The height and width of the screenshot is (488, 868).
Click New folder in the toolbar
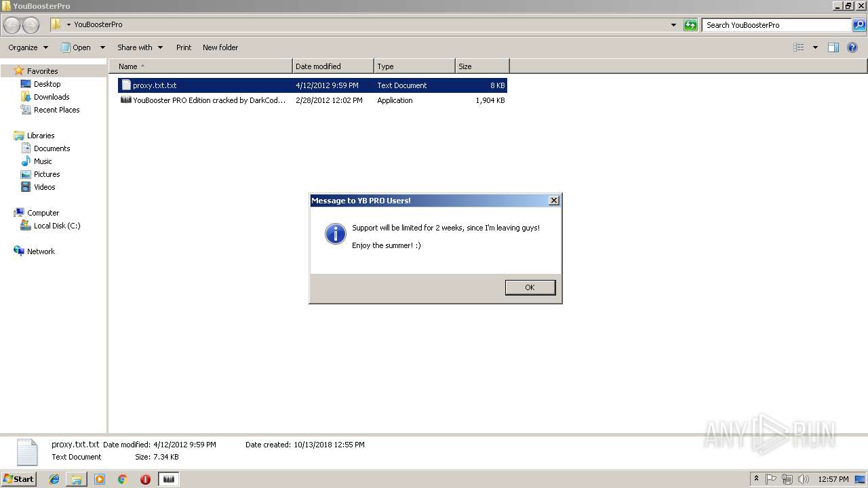pyautogui.click(x=220, y=47)
